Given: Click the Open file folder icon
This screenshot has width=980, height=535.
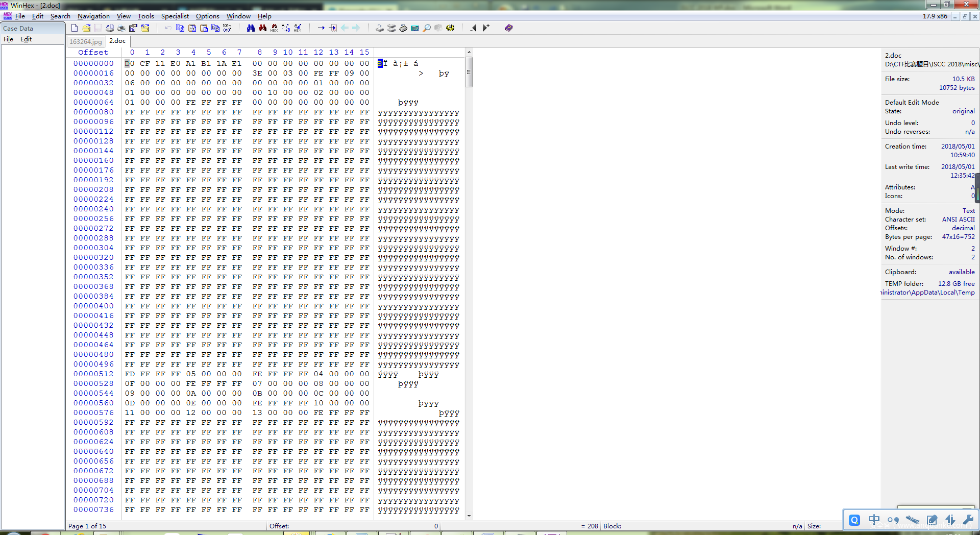Looking at the screenshot, I should click(x=86, y=28).
